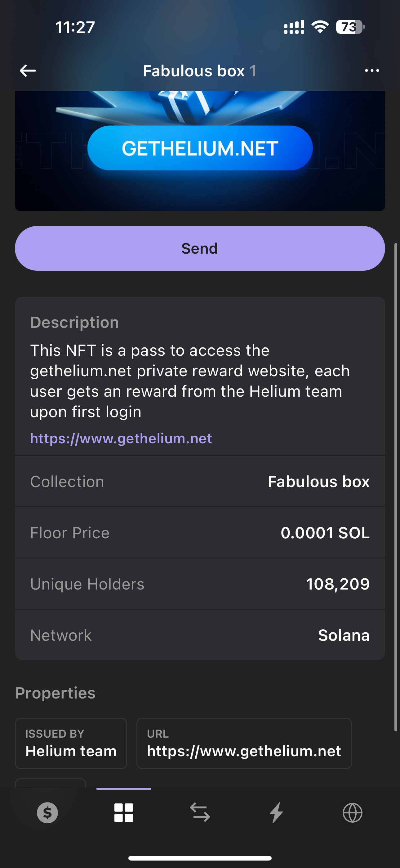Screen dimensions: 400x868
Task: Open the globe browser tab
Action: pos(353,813)
